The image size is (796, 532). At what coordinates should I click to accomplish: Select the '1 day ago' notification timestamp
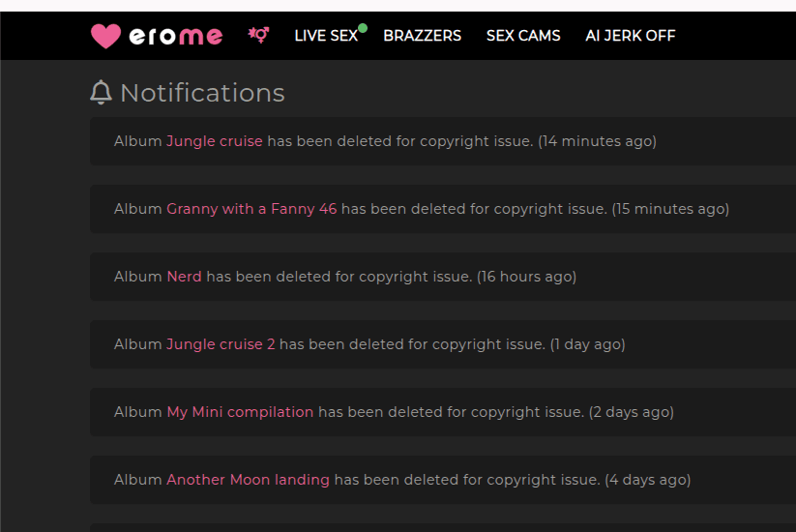[587, 344]
